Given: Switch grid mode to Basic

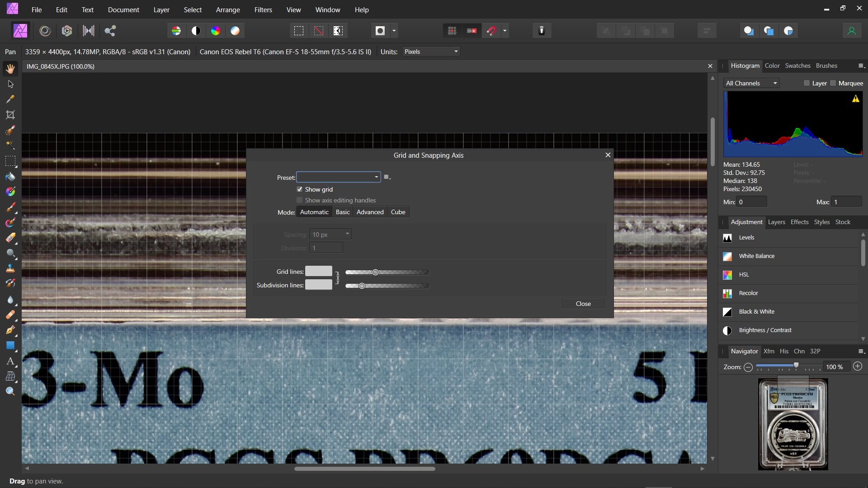Looking at the screenshot, I should tap(343, 212).
